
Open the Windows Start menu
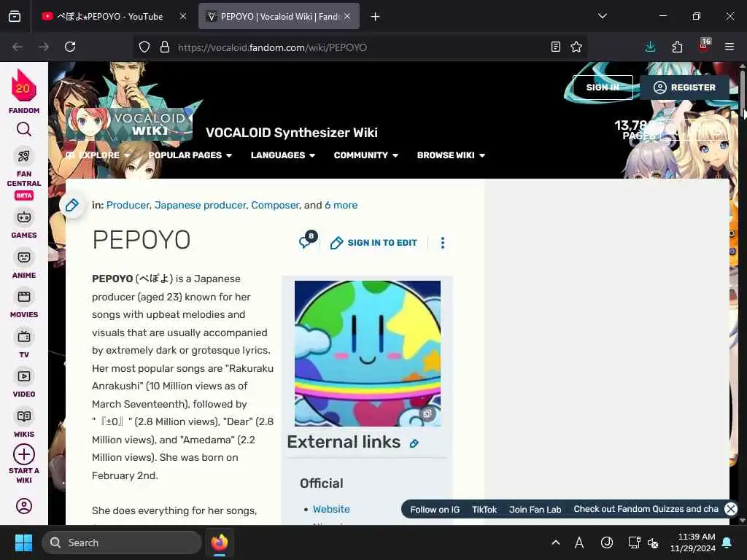[x=23, y=542]
